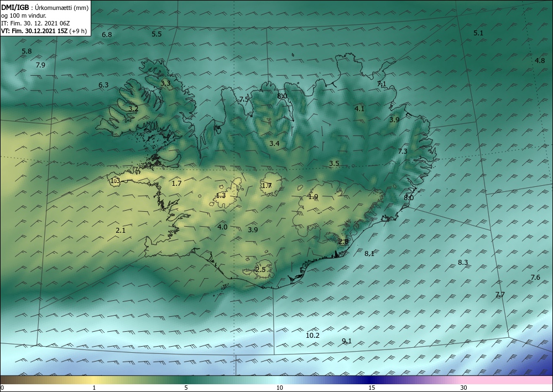Pick the dark navy section of the color scale
Image resolution: width=553 pixels, height=392 pixels.
pos(371,380)
